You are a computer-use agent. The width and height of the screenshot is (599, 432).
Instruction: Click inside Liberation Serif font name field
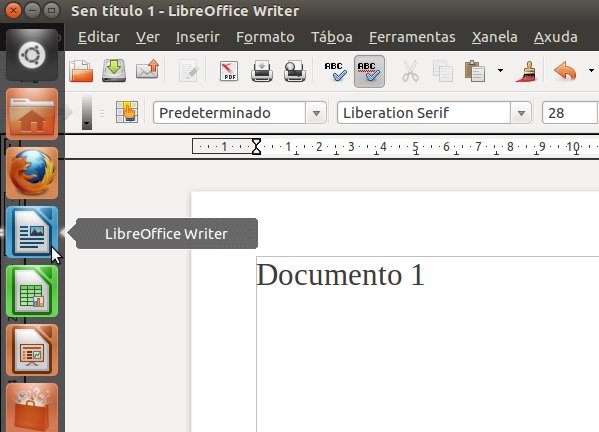click(424, 113)
